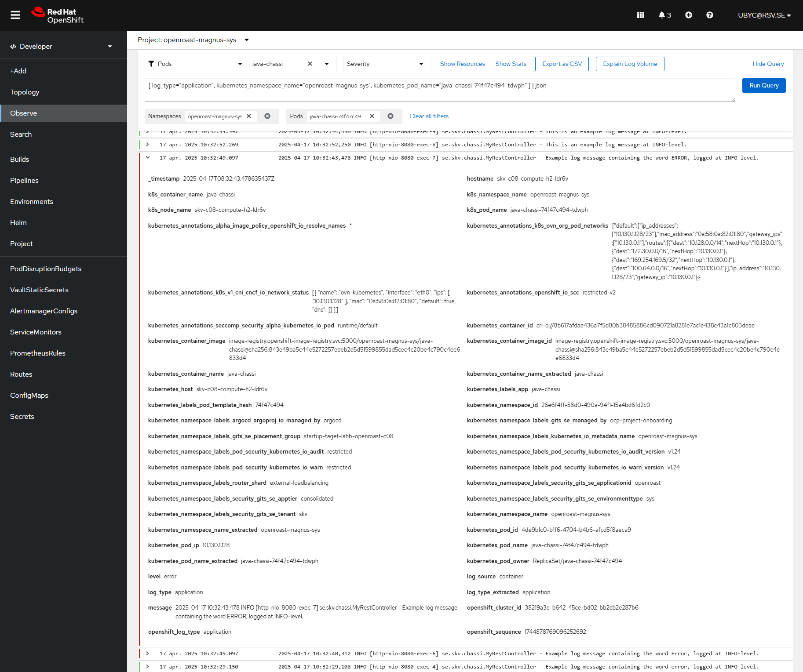Click the Run Query button
This screenshot has width=803, height=672.
click(x=763, y=86)
